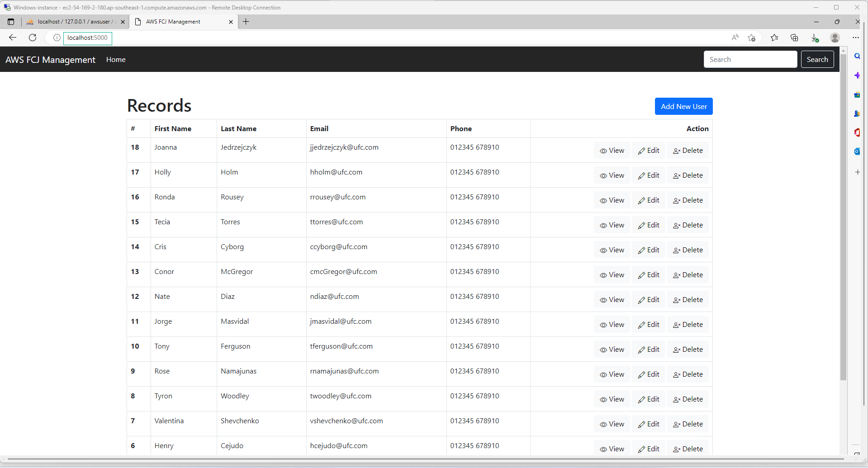Viewport: 868px width, 468px height.
Task: Switch to localhost / 127.0.0.1 tab
Action: 75,22
